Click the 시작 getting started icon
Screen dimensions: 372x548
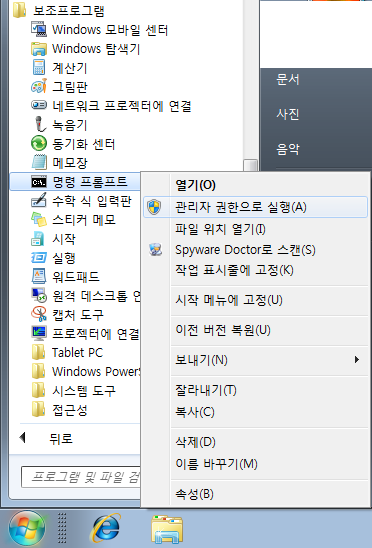click(38, 239)
